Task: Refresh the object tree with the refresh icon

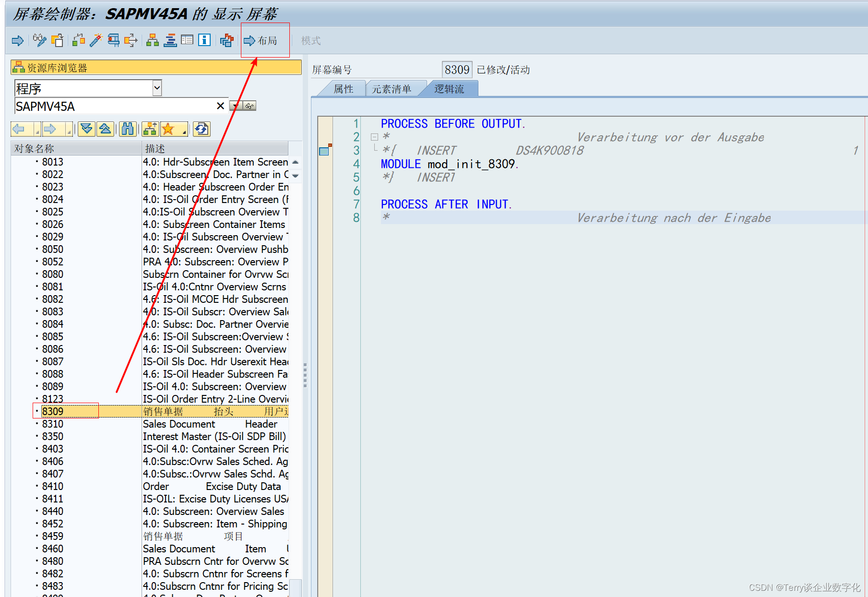Action: coord(201,129)
